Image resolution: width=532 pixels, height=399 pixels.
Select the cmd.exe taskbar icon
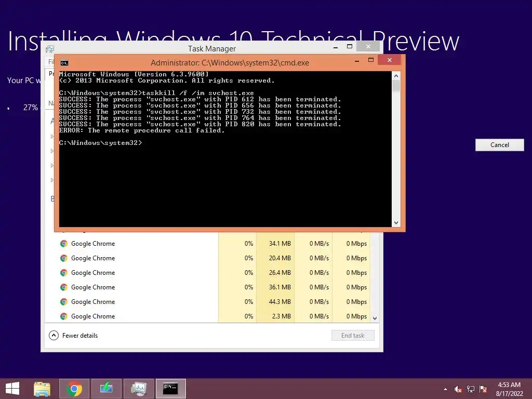click(170, 389)
